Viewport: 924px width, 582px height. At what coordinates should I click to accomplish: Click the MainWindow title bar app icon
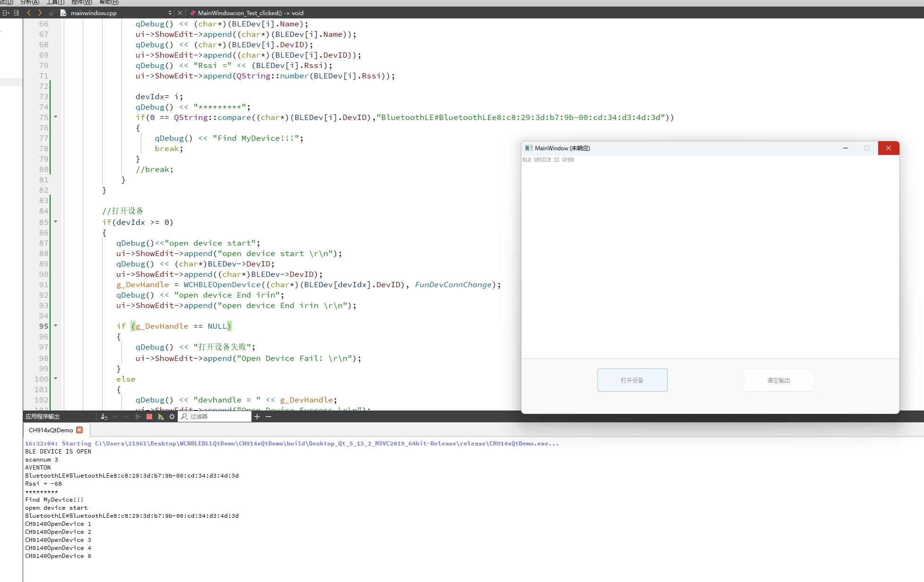coord(529,148)
